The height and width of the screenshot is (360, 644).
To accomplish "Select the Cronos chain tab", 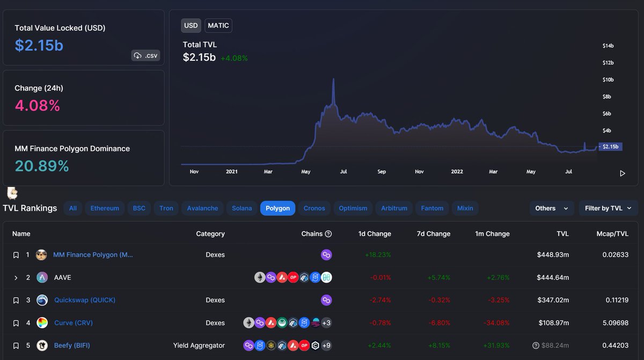I will [x=314, y=208].
